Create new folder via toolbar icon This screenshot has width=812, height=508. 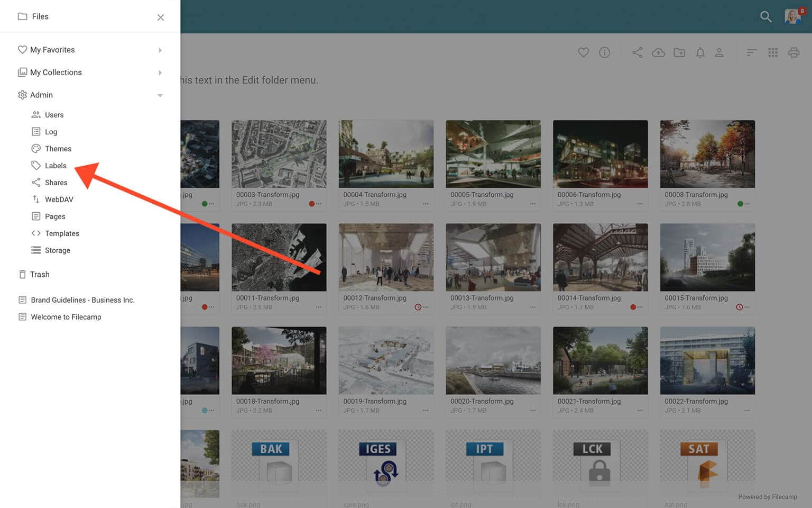679,52
